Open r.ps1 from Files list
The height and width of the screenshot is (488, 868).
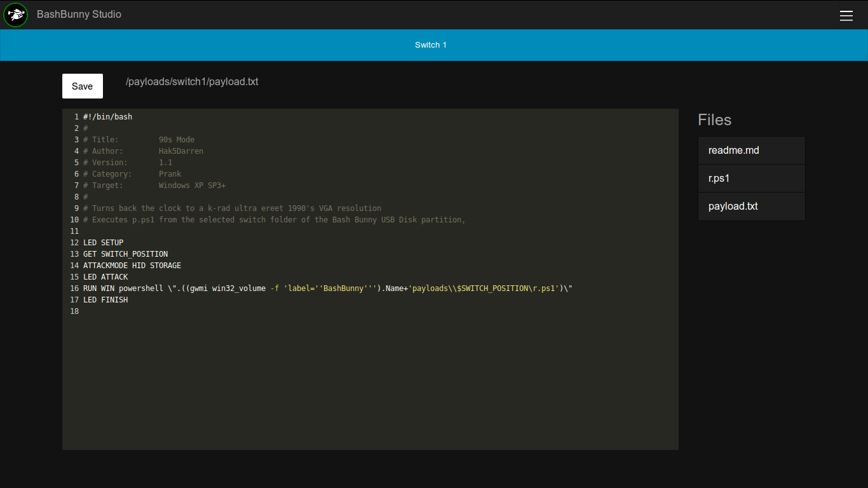pyautogui.click(x=752, y=179)
